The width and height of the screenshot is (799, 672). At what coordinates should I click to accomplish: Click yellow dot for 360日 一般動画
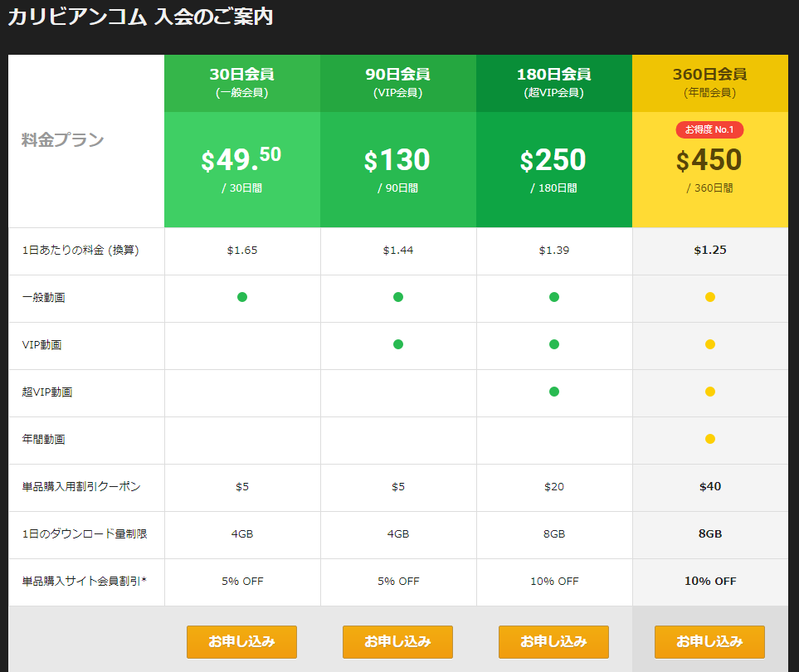tap(710, 297)
